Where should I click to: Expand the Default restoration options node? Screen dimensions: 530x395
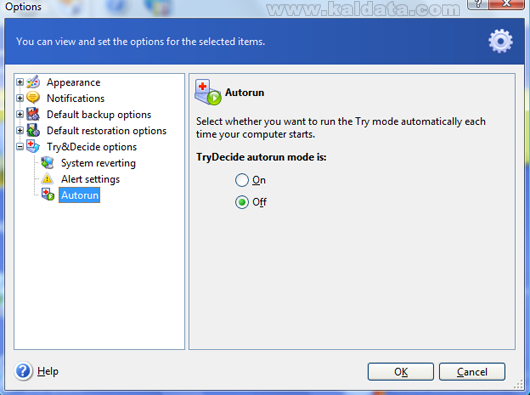(x=20, y=130)
